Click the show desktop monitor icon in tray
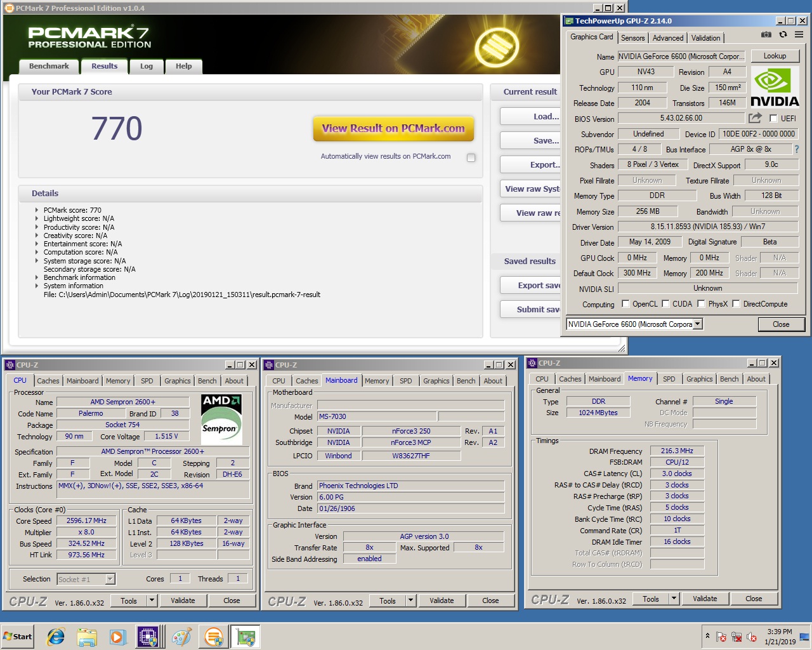The image size is (812, 650). click(x=804, y=637)
